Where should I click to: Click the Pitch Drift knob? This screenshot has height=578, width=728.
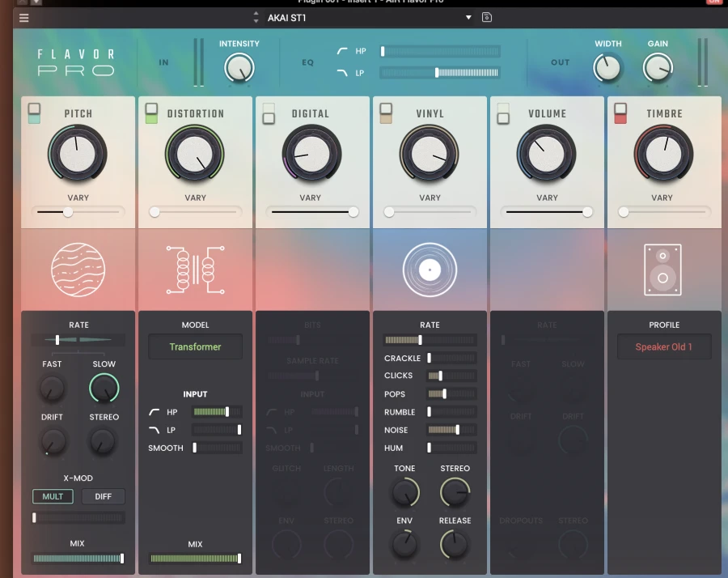53,441
